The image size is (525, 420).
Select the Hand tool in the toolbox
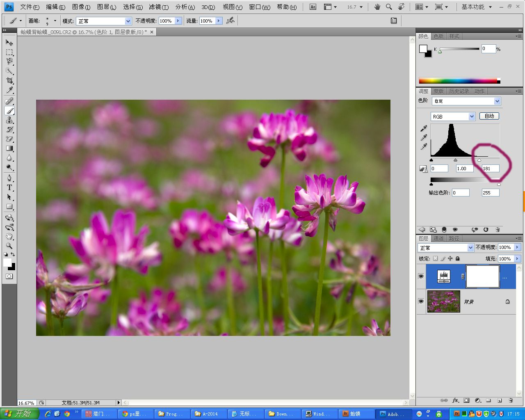[x=9, y=237]
